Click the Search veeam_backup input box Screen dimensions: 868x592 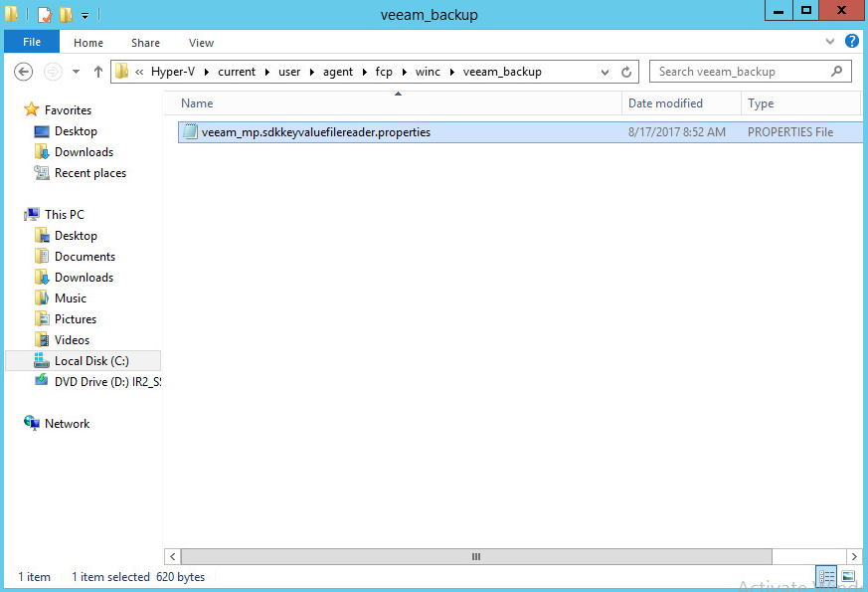click(x=741, y=72)
